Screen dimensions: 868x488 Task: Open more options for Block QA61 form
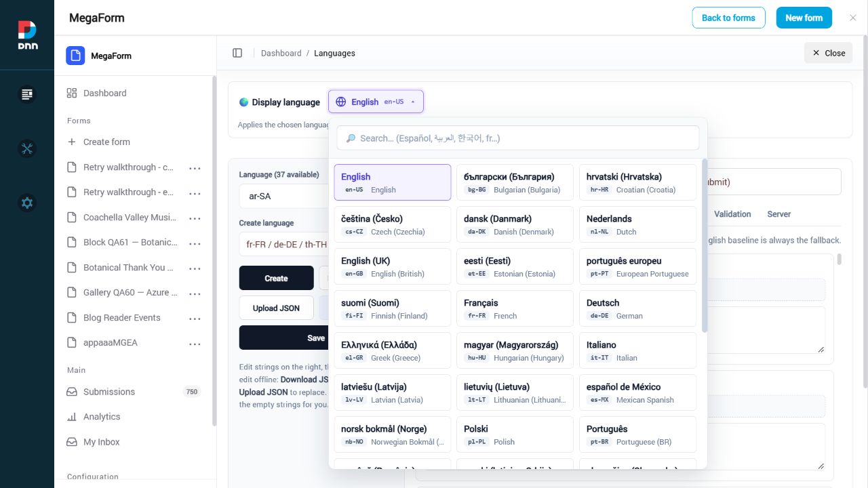(x=195, y=243)
